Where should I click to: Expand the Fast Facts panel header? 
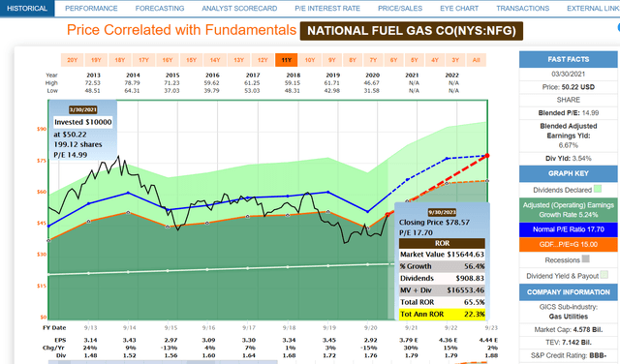pos(569,59)
